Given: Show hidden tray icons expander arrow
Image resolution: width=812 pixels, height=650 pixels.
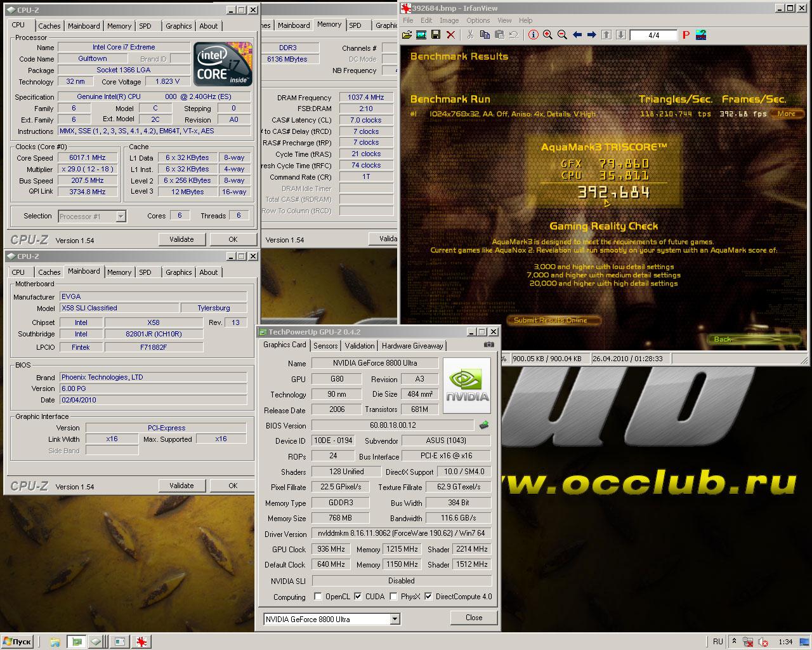Looking at the screenshot, I should click(735, 642).
